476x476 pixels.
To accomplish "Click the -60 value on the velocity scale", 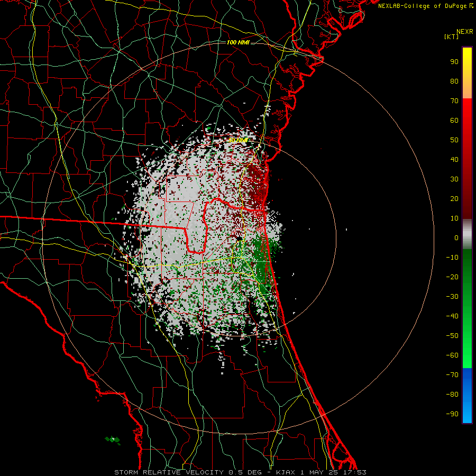I will (x=452, y=355).
